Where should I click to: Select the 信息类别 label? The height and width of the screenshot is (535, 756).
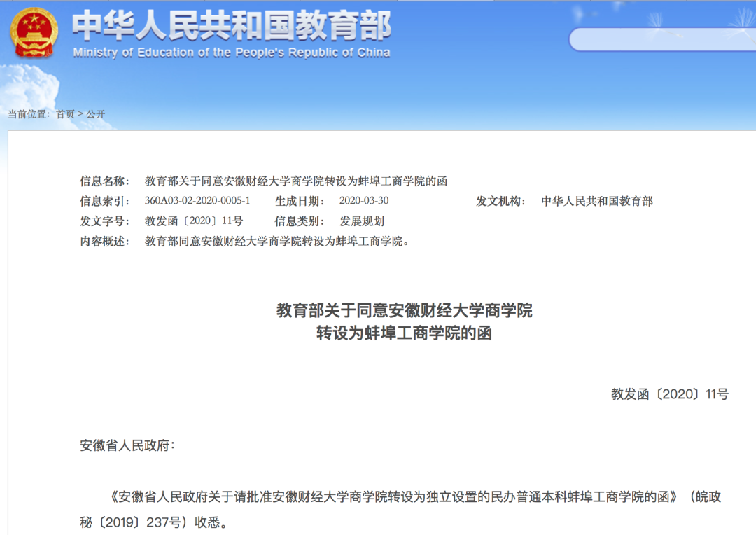coord(300,221)
